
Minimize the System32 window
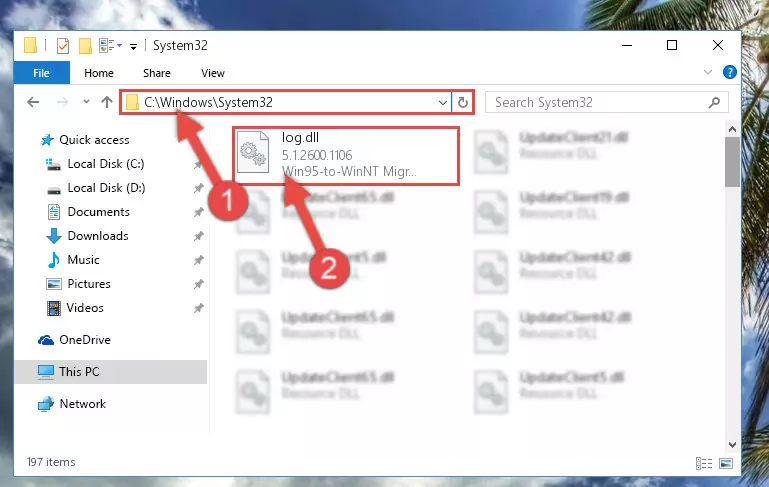pyautogui.click(x=627, y=46)
